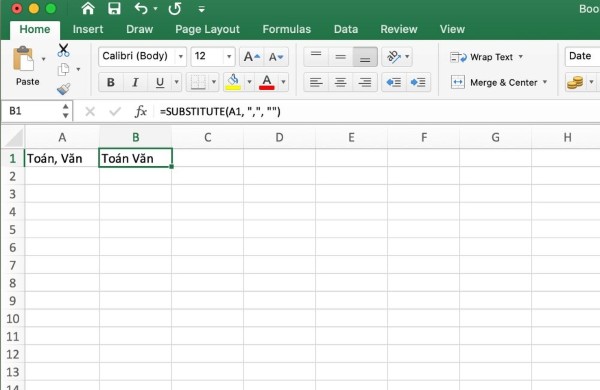Apply red font color

click(x=267, y=82)
